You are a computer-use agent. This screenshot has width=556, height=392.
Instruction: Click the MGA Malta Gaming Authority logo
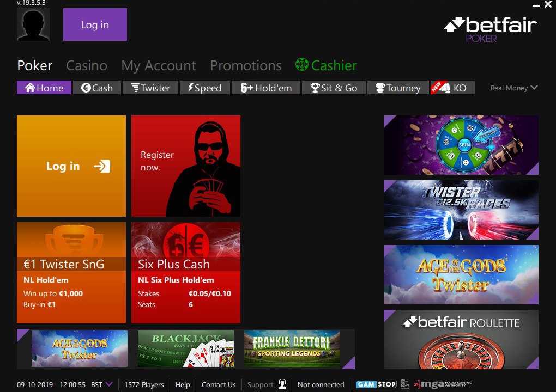[443, 384]
